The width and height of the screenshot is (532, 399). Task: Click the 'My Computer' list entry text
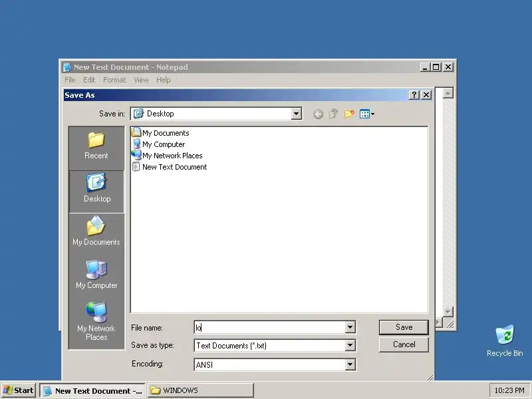pos(164,144)
